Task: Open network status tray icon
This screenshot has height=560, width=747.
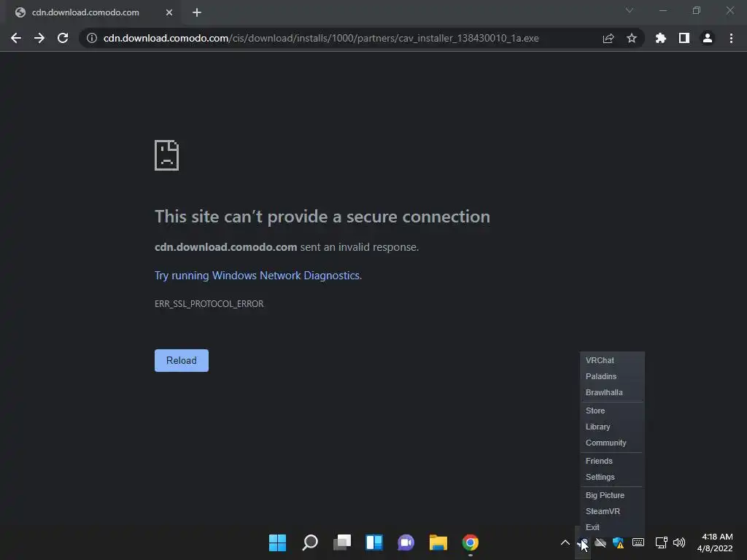Action: pos(661,542)
